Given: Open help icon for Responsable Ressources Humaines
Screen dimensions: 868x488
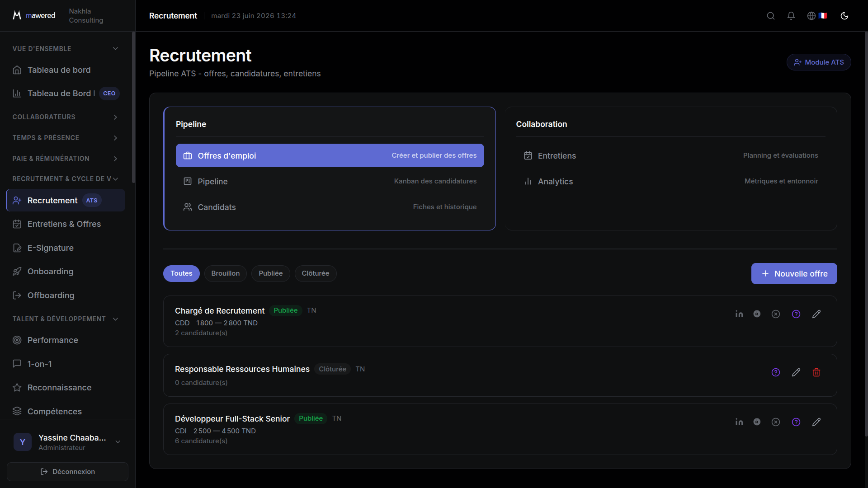Looking at the screenshot, I should pos(776,372).
